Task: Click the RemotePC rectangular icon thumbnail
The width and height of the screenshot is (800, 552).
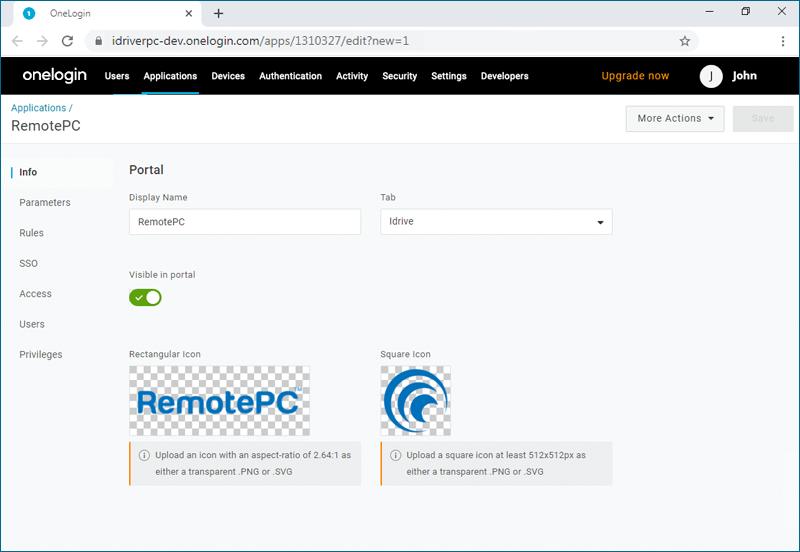Action: pyautogui.click(x=219, y=401)
